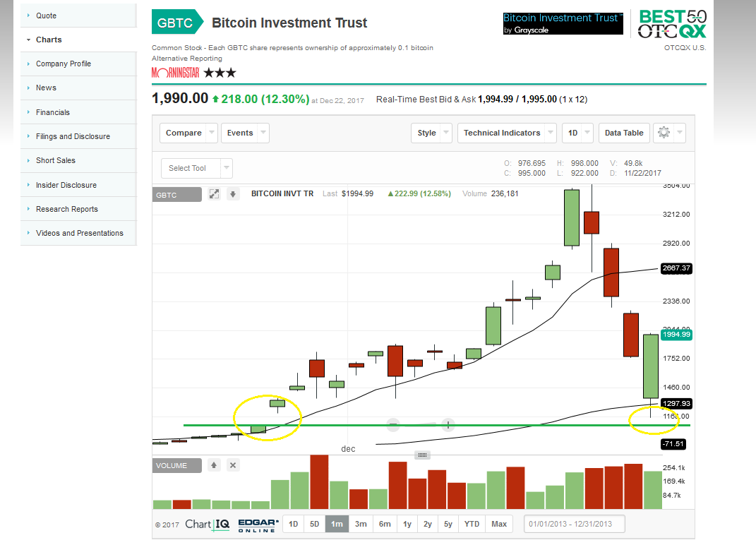Click the date range input field

click(574, 524)
